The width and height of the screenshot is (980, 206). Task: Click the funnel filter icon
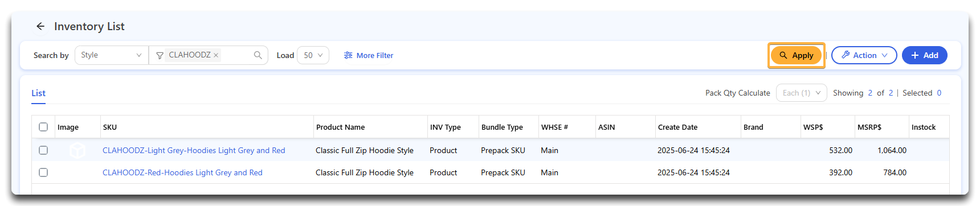point(160,55)
